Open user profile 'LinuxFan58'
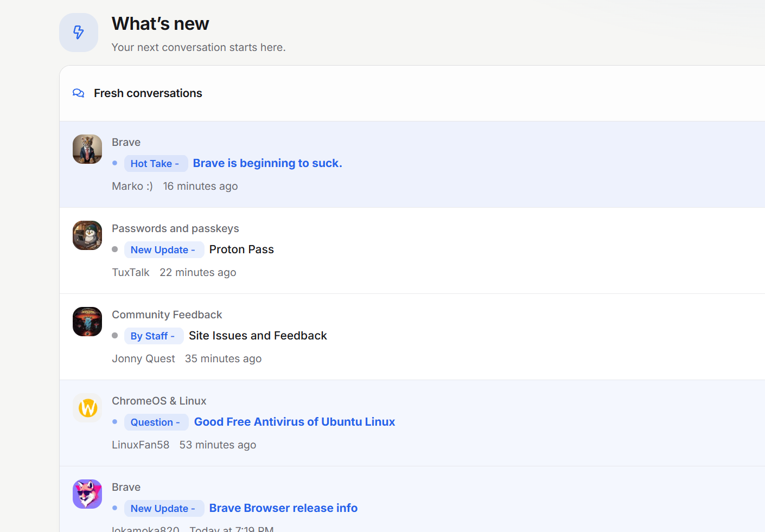This screenshot has height=532, width=765. tap(141, 445)
